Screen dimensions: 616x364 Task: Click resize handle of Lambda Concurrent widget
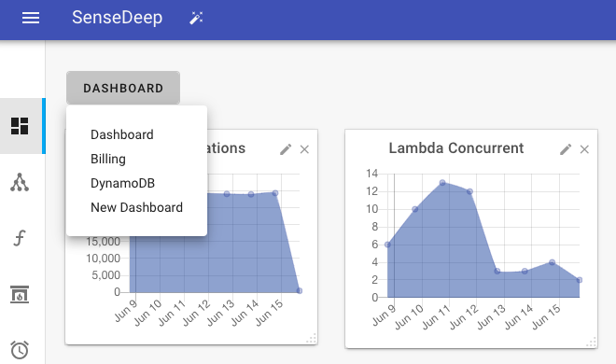591,342
